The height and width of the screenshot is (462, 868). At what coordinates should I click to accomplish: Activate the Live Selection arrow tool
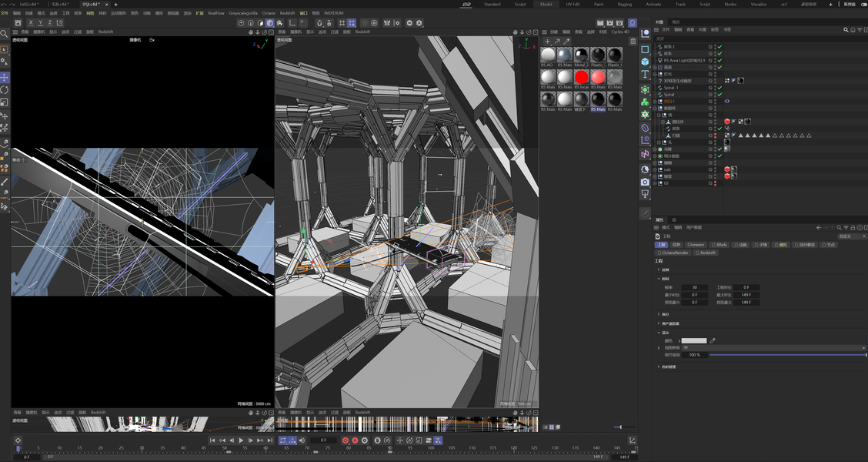[5, 50]
